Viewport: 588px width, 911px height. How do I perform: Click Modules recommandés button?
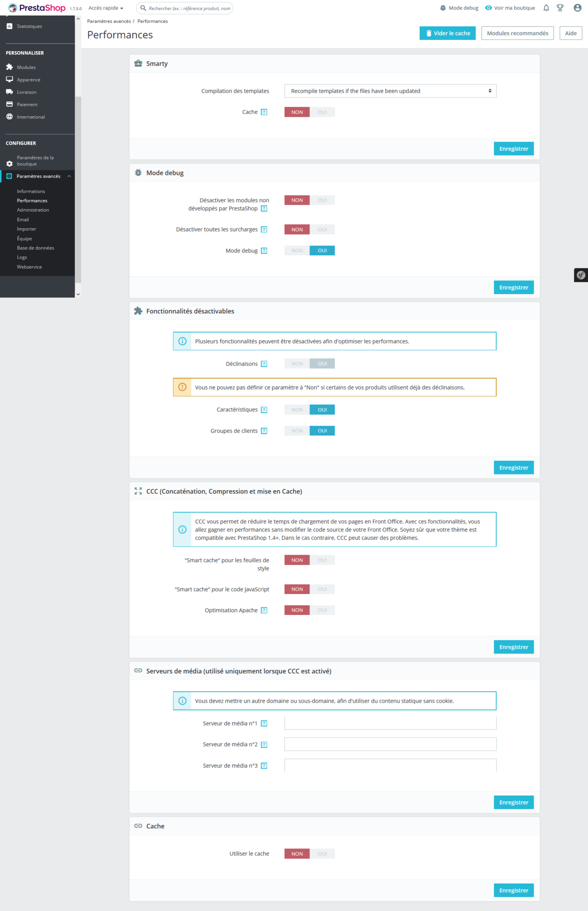pyautogui.click(x=517, y=33)
